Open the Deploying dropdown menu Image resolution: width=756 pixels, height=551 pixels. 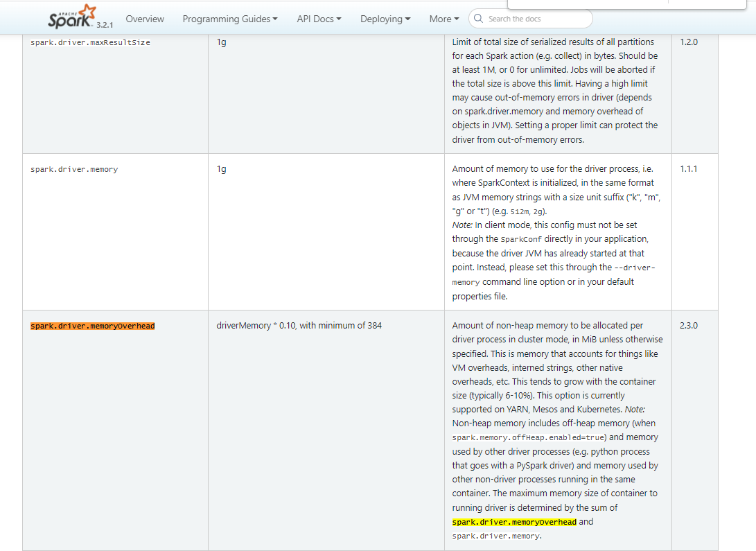[385, 19]
